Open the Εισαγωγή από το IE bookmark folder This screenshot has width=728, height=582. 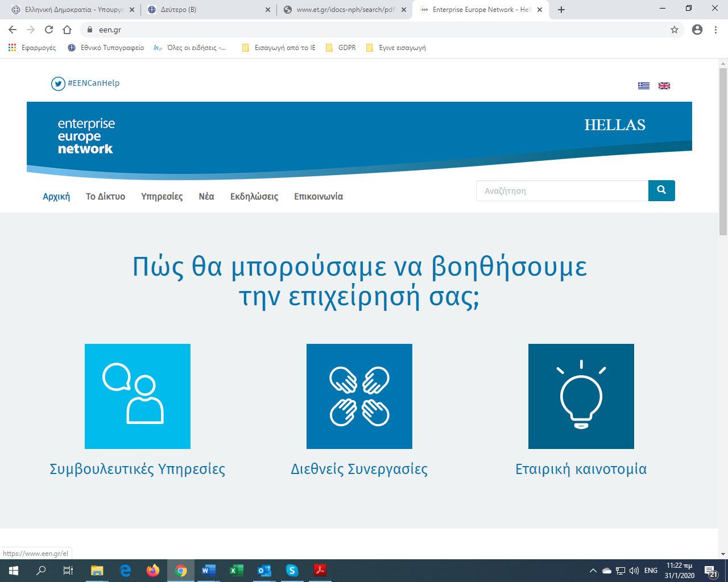coord(279,48)
